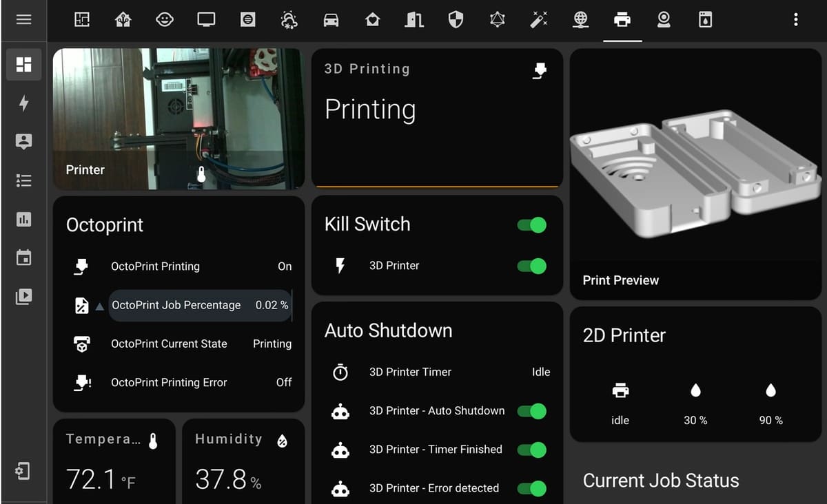This screenshot has height=504, width=827.
Task: Click the weather tab icon
Action: click(x=289, y=20)
